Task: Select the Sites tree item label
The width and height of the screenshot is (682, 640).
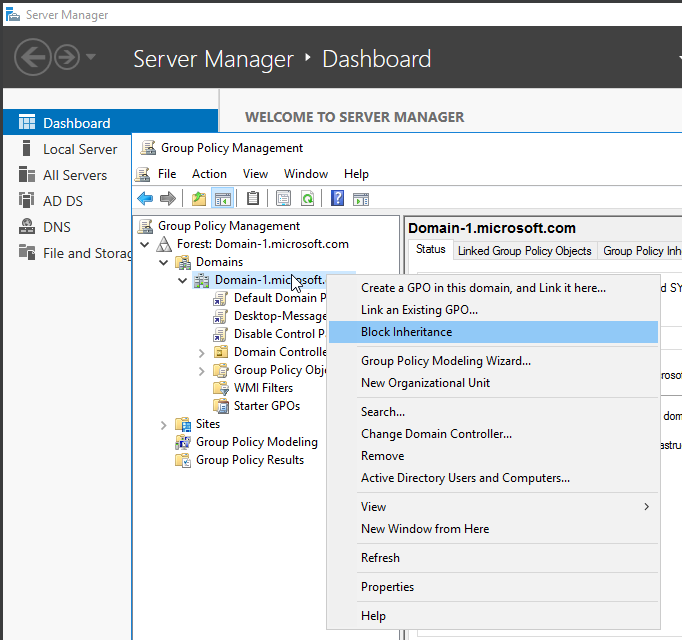Action: pos(208,424)
